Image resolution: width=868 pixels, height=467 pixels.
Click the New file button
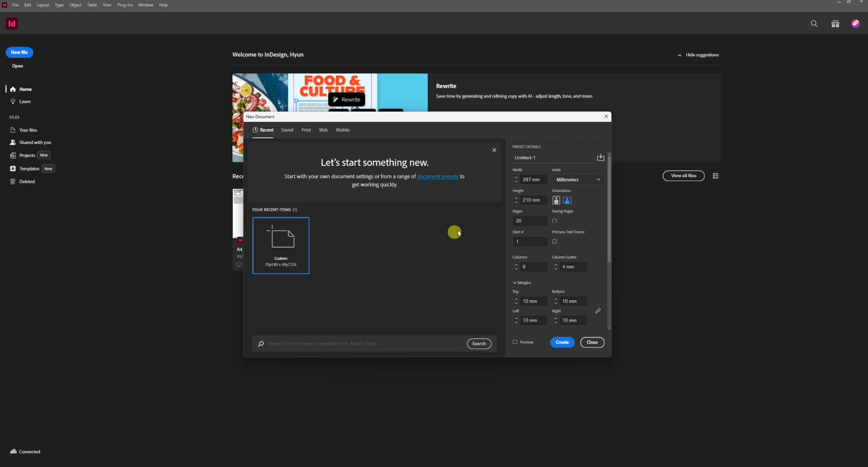tap(19, 53)
